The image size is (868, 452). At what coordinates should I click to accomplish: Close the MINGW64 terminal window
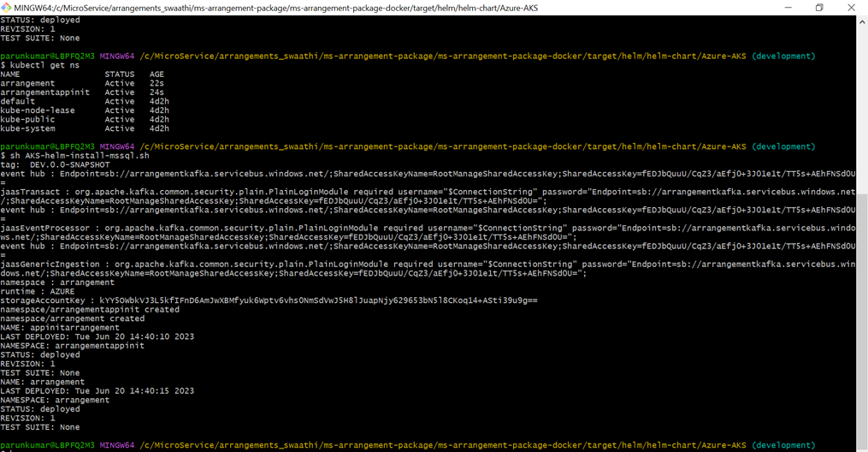pos(851,8)
